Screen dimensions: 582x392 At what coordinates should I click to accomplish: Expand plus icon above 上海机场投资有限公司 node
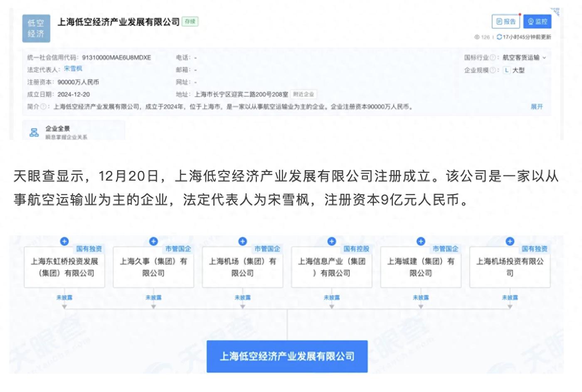(x=510, y=241)
